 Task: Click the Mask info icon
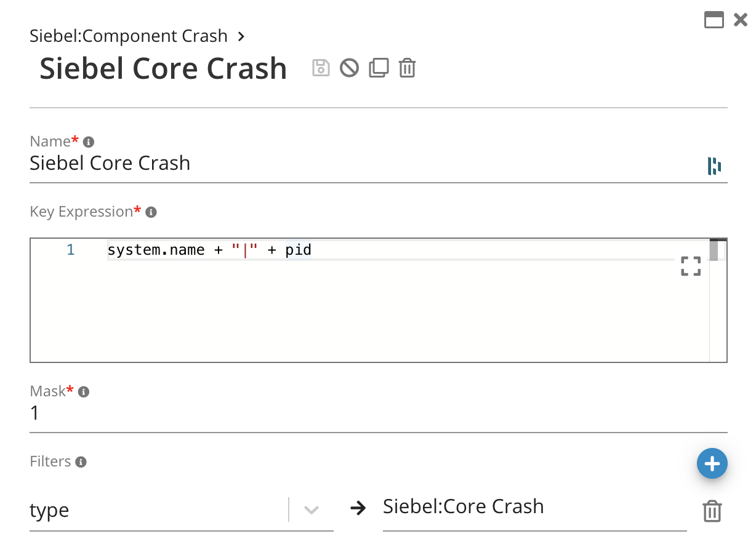(84, 392)
